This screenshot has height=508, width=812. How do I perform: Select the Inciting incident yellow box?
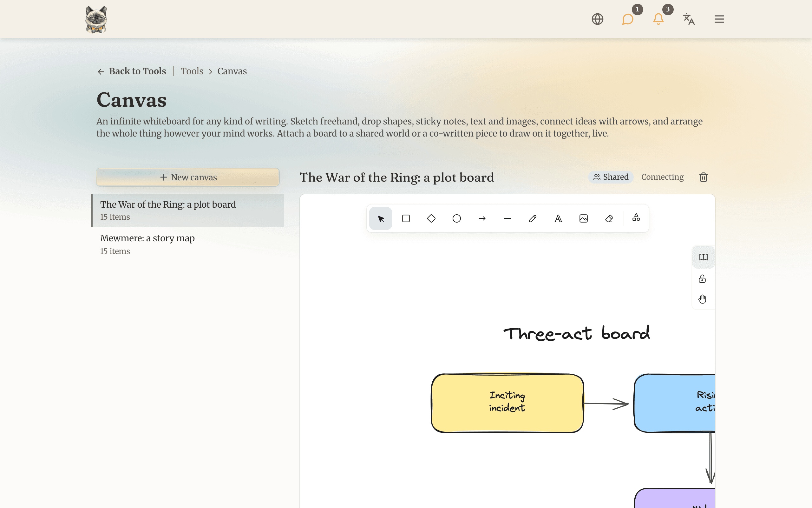[507, 403]
